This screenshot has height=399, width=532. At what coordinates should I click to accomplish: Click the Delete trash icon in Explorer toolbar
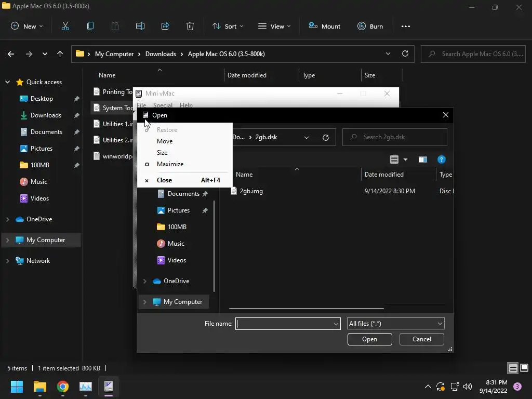click(190, 26)
